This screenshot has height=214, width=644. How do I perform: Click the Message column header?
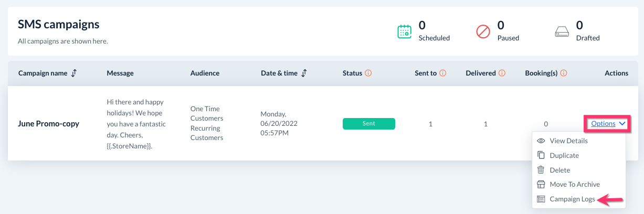click(120, 73)
